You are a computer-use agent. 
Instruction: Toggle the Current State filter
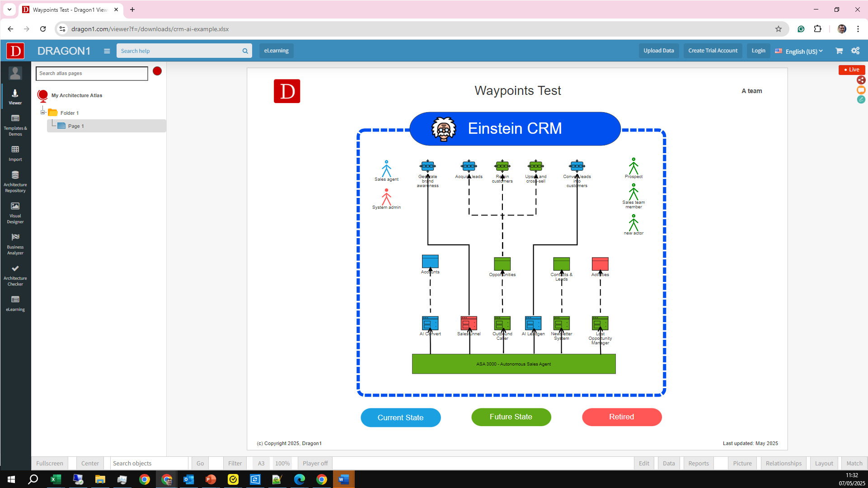[x=400, y=418]
